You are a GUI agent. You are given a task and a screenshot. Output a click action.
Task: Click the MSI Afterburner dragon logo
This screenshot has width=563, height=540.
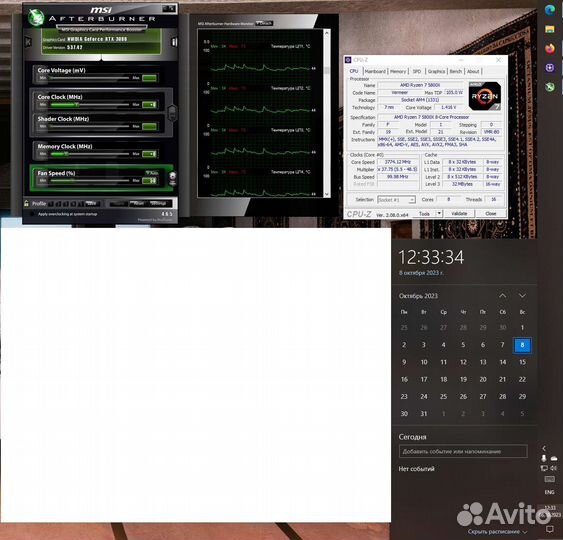coord(36,17)
